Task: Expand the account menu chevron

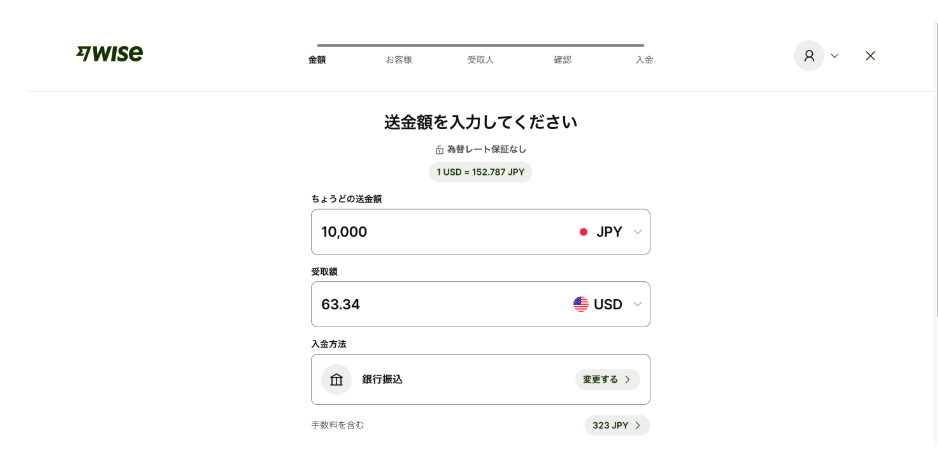Action: pyautogui.click(x=835, y=56)
